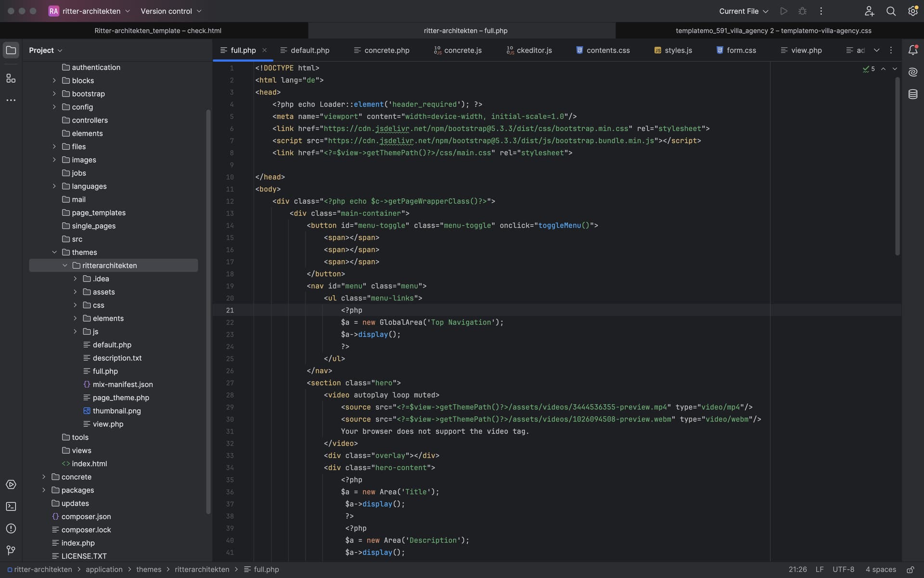Open more run actions menu
Image resolution: width=924 pixels, height=578 pixels.
tap(821, 11)
